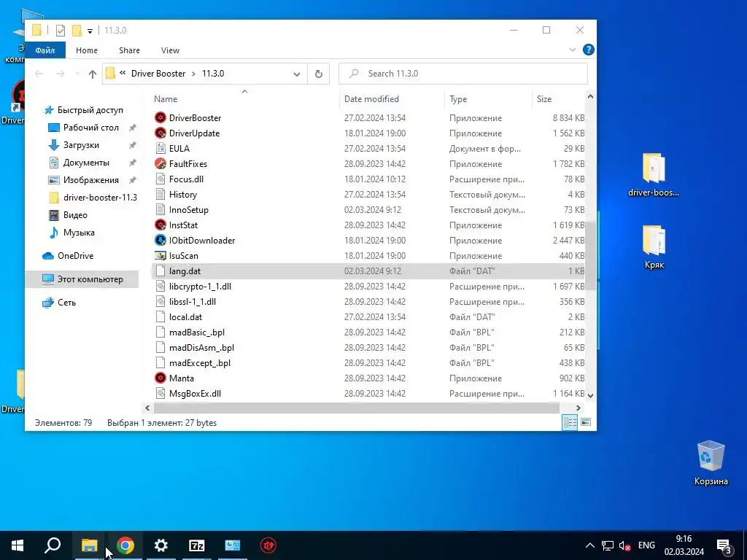
Task: Expand the hidden path chevrons in address bar
Action: point(123,73)
